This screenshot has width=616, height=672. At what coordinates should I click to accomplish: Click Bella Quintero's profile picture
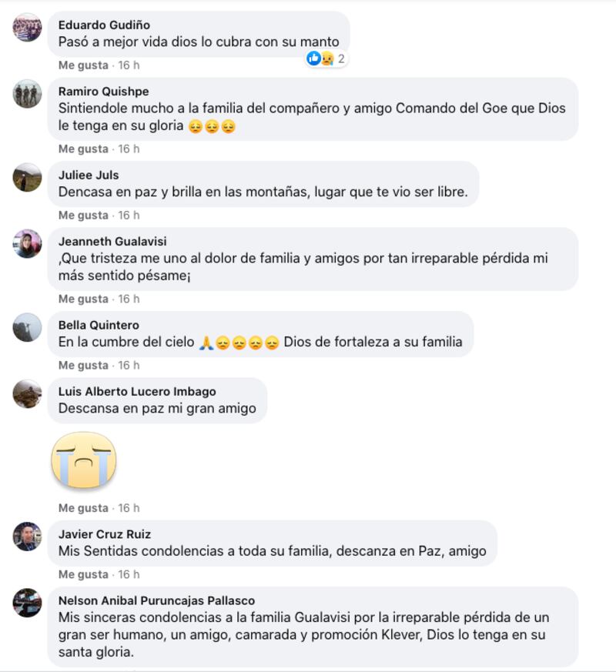(28, 327)
